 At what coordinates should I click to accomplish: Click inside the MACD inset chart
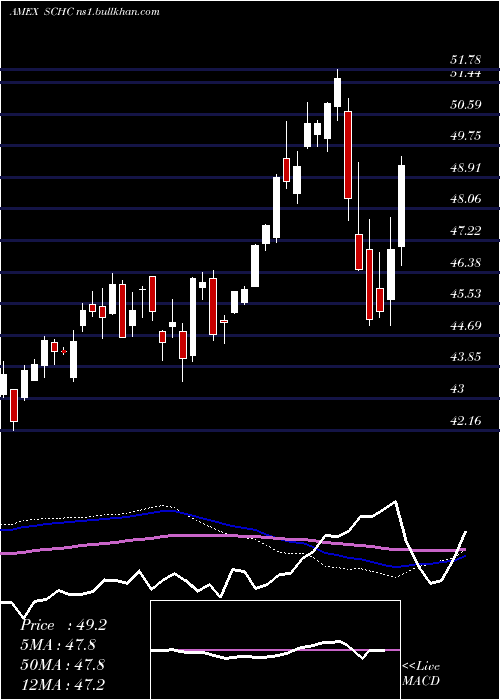pos(275,650)
